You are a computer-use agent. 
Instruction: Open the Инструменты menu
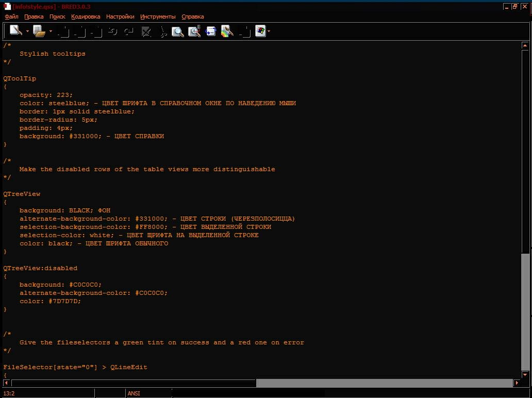point(158,16)
